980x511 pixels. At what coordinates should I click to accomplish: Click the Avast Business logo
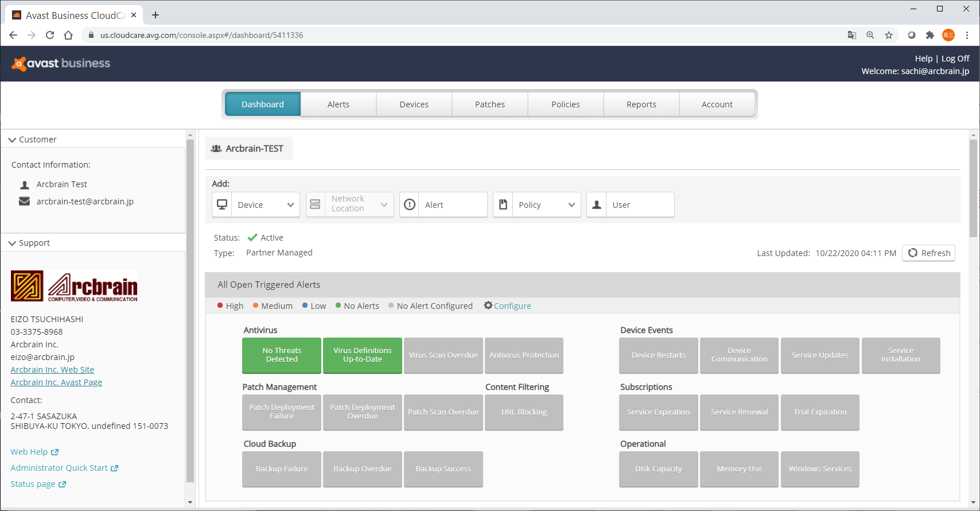tap(61, 63)
